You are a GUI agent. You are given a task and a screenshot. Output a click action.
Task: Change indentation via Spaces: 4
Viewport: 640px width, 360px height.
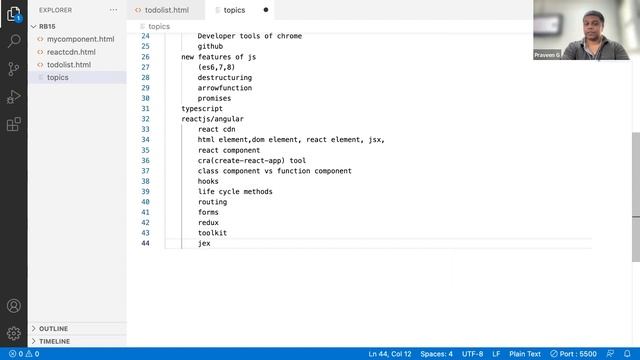(x=436, y=354)
